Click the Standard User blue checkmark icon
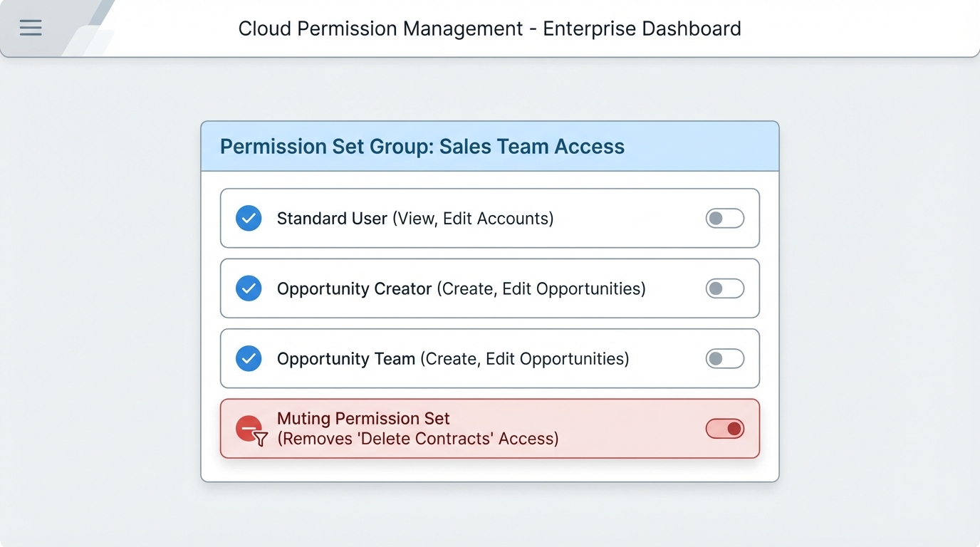The width and height of the screenshot is (980, 547). pos(250,218)
